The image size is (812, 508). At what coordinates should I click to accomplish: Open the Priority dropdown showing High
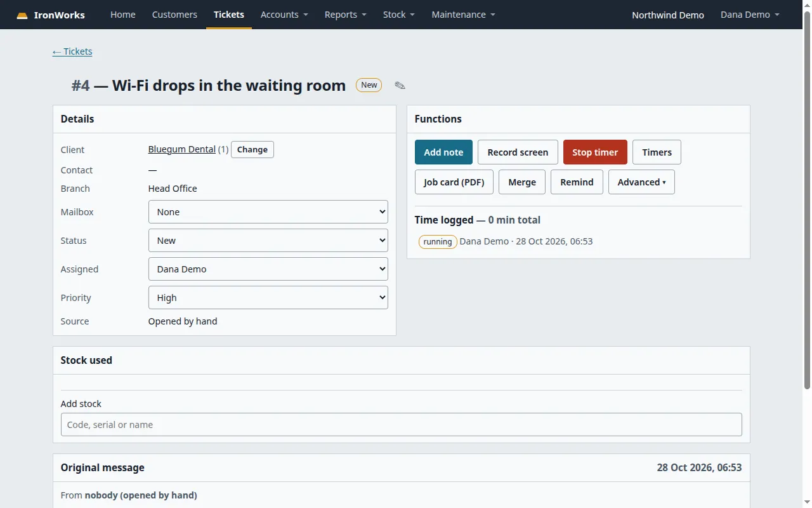[268, 298]
